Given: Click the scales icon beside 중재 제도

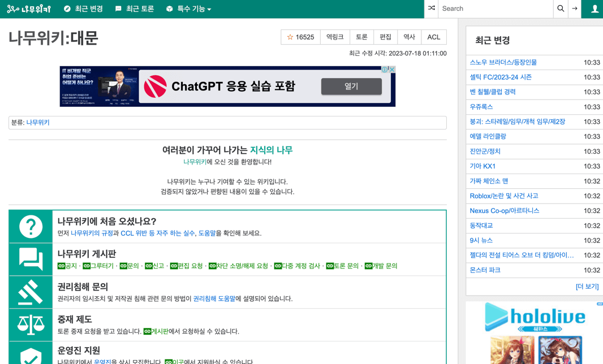Looking at the screenshot, I should (31, 323).
